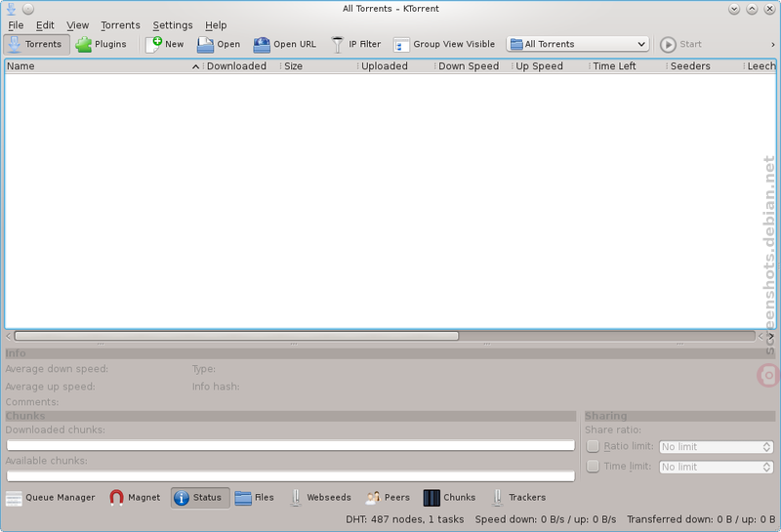781x532 pixels.
Task: Open the IP Filter dialog
Action: (356, 44)
